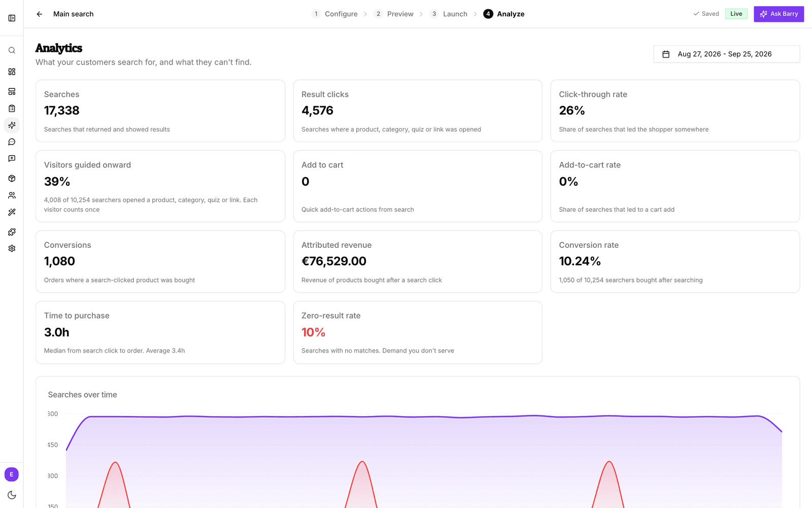Open the clipboard list sidebar icon

click(12, 108)
